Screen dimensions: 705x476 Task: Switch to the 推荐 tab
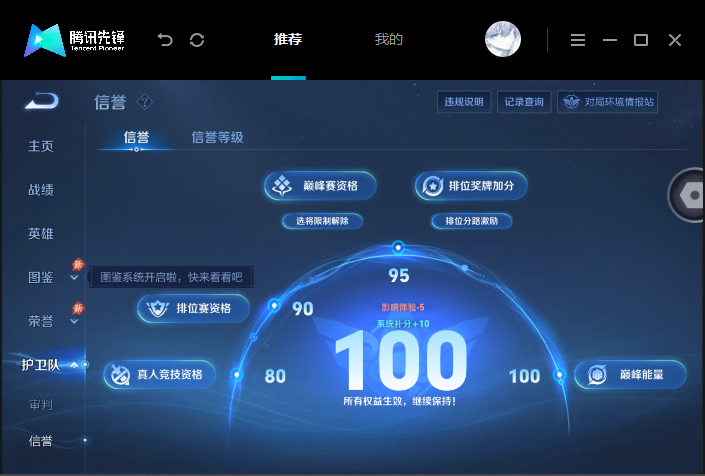288,39
